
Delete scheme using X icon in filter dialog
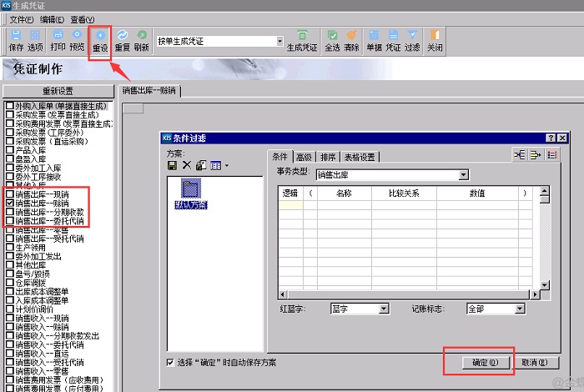[187, 165]
